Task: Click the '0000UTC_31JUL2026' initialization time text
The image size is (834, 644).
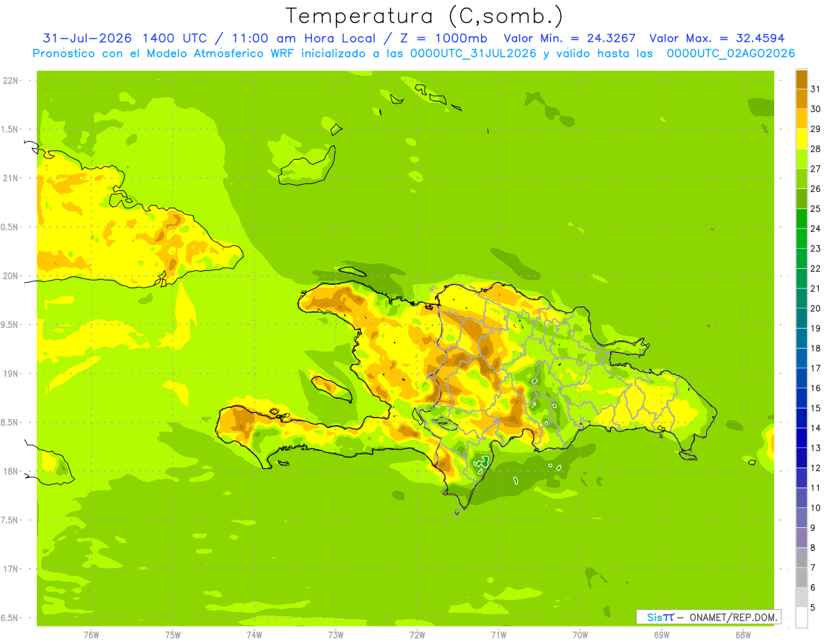Action: [x=473, y=53]
